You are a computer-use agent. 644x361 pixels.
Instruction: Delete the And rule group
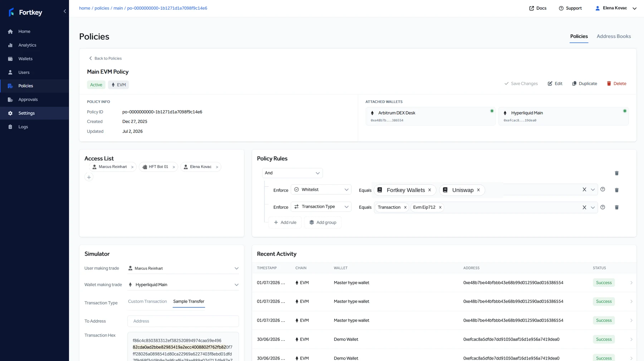(616, 173)
